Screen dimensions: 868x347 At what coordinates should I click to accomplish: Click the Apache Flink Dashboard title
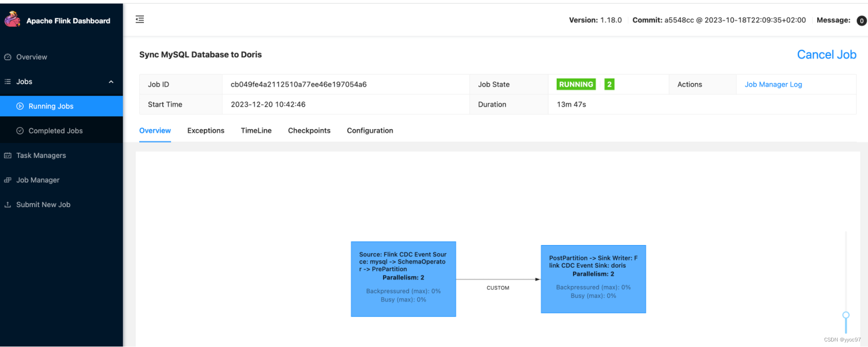coord(68,21)
